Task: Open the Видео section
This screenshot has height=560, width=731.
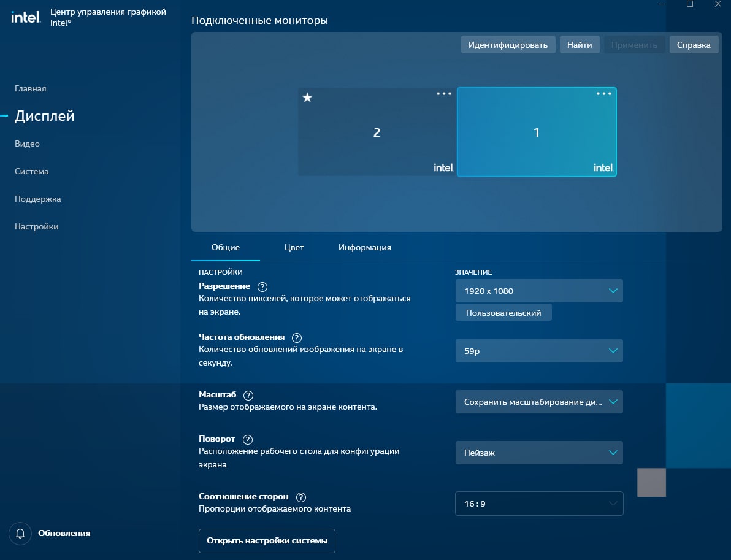Action: coord(27,144)
